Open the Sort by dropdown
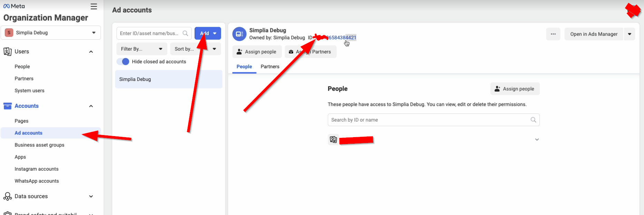 click(x=196, y=49)
